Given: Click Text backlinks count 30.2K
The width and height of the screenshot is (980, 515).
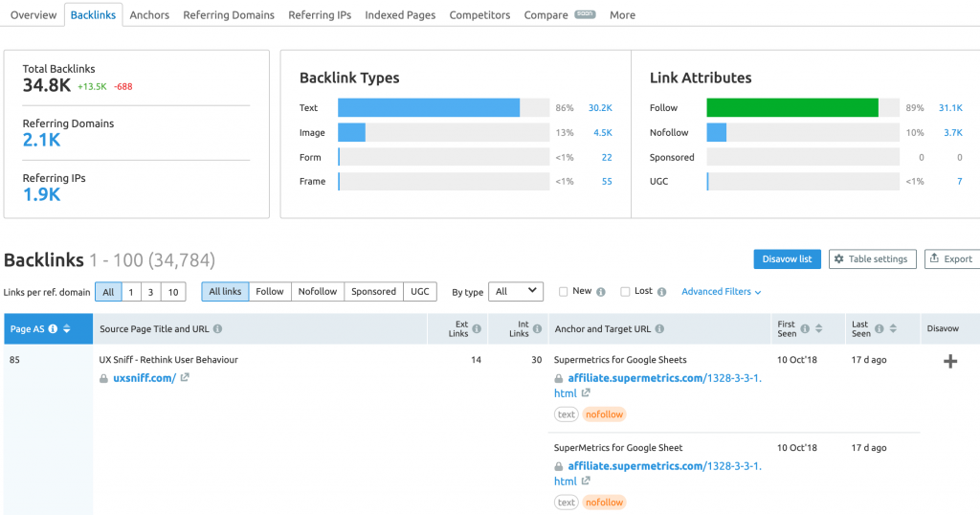Looking at the screenshot, I should 600,108.
